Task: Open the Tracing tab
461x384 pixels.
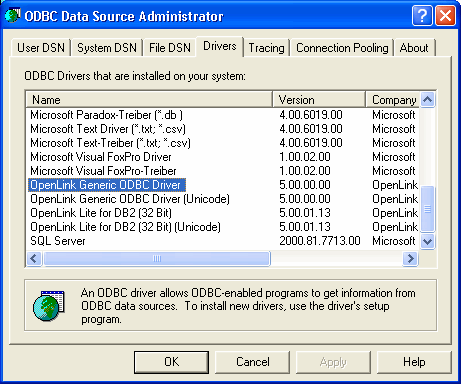Action: (x=266, y=48)
